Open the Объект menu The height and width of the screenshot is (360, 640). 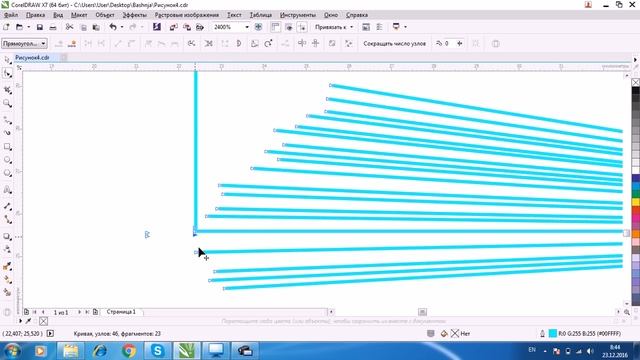[x=105, y=15]
